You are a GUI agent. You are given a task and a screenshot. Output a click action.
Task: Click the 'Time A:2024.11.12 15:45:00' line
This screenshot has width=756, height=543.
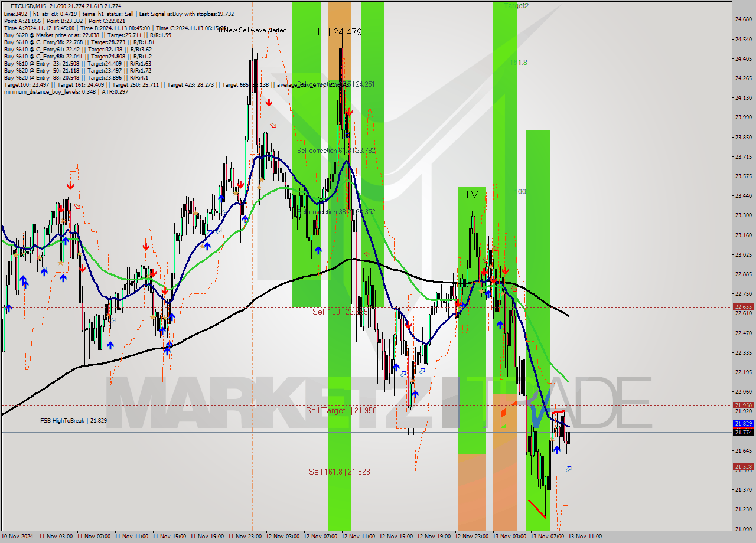point(115,28)
